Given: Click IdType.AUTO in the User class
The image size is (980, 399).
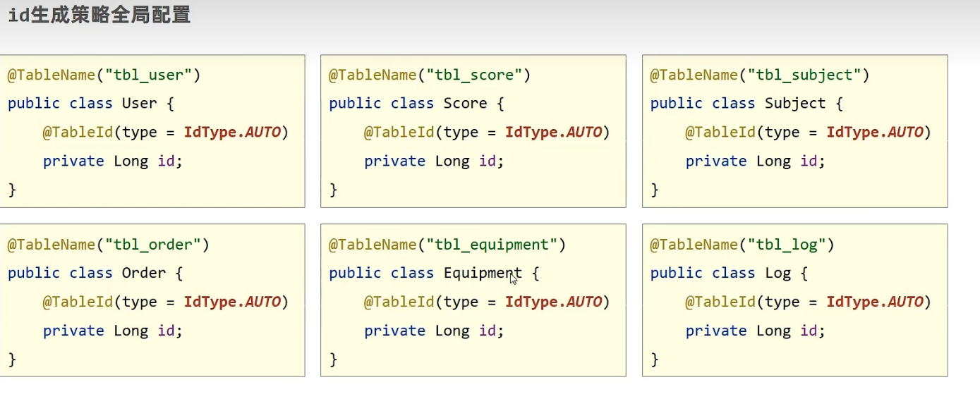Looking at the screenshot, I should pos(232,132).
